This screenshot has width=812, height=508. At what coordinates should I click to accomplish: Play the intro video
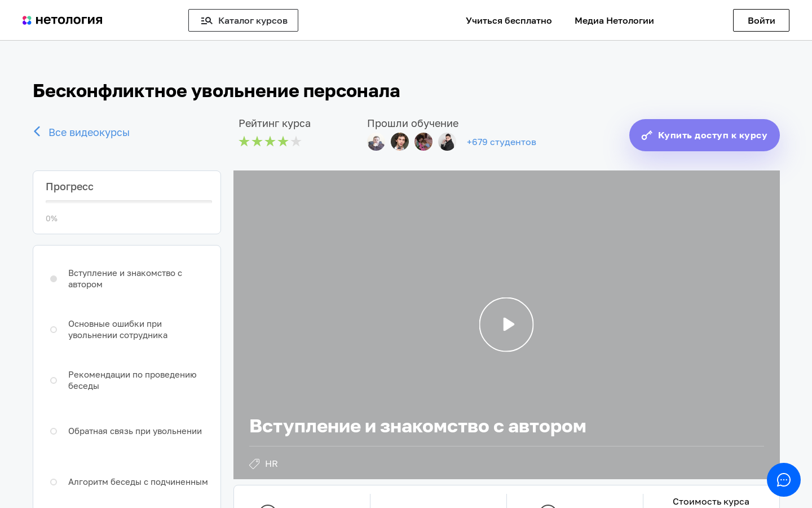coord(506,325)
